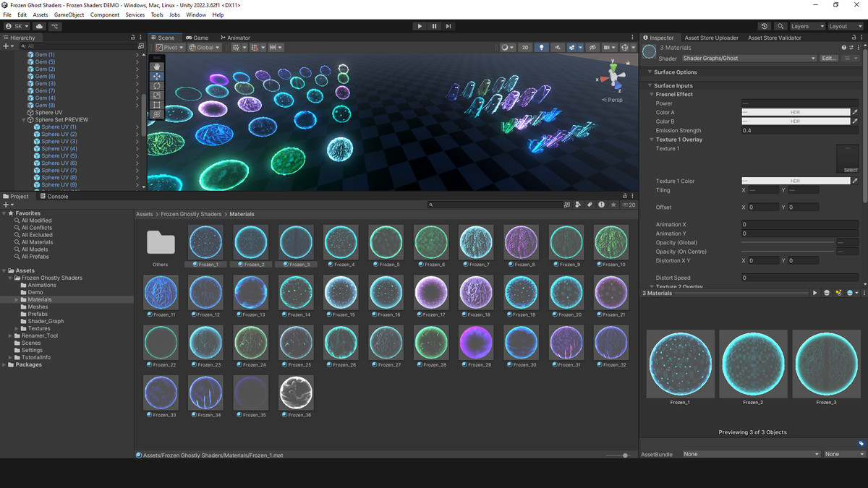Select the Rotate tool in Scene overlay
This screenshot has width=868, height=488.
(157, 85)
